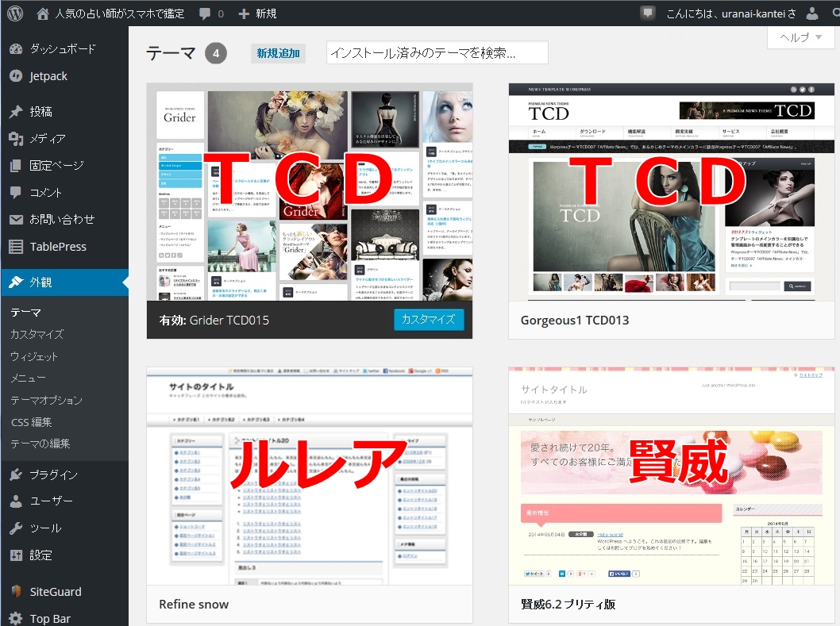Open ユーザー menu item

(x=64, y=501)
